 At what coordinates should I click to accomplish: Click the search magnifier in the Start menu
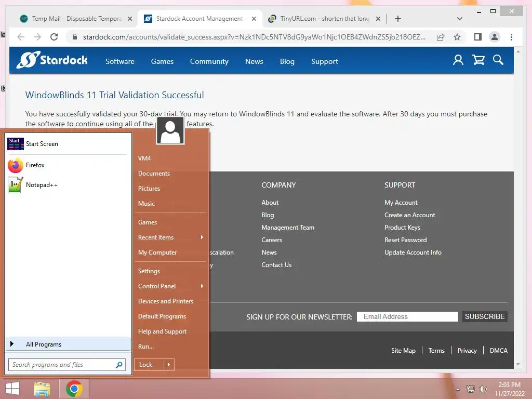click(x=119, y=365)
